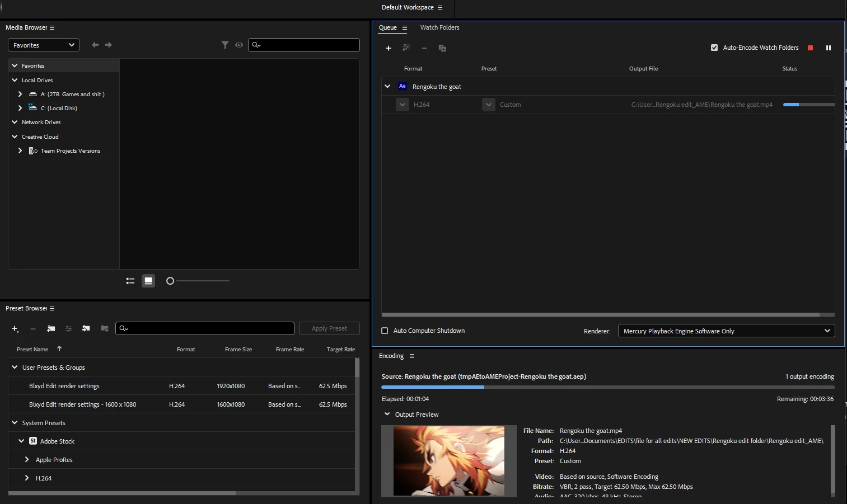Open the Media Browser file type filter
The width and height of the screenshot is (847, 504).
point(225,45)
